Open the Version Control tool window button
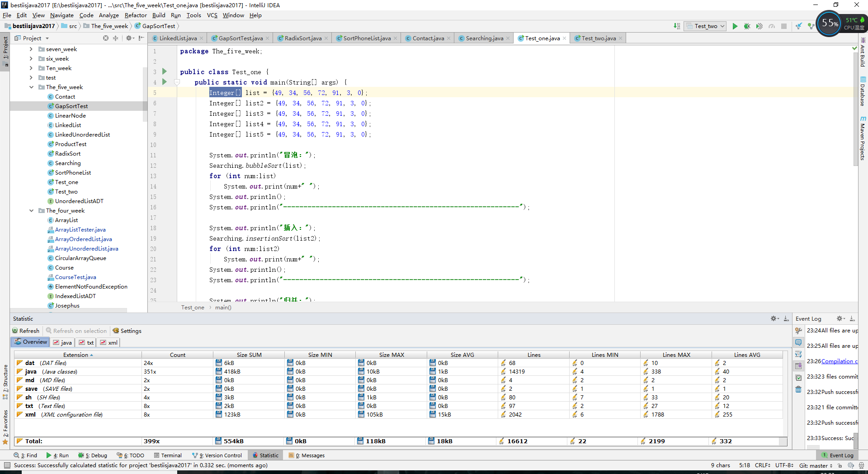The width and height of the screenshot is (868, 474). (217, 455)
